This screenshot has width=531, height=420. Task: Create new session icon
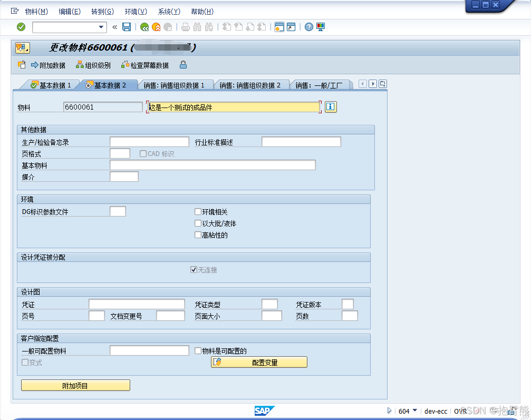click(x=279, y=27)
